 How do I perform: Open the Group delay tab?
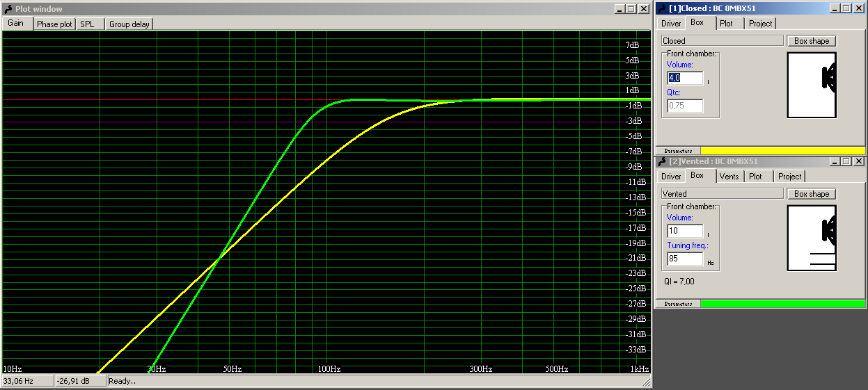click(x=129, y=24)
